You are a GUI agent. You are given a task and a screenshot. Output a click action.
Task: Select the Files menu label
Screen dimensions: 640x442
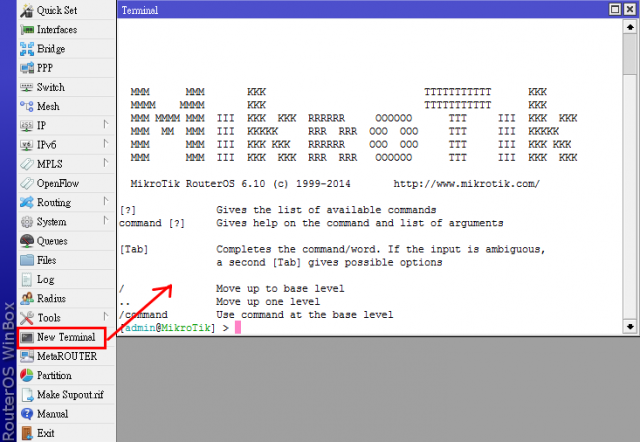coord(47,260)
